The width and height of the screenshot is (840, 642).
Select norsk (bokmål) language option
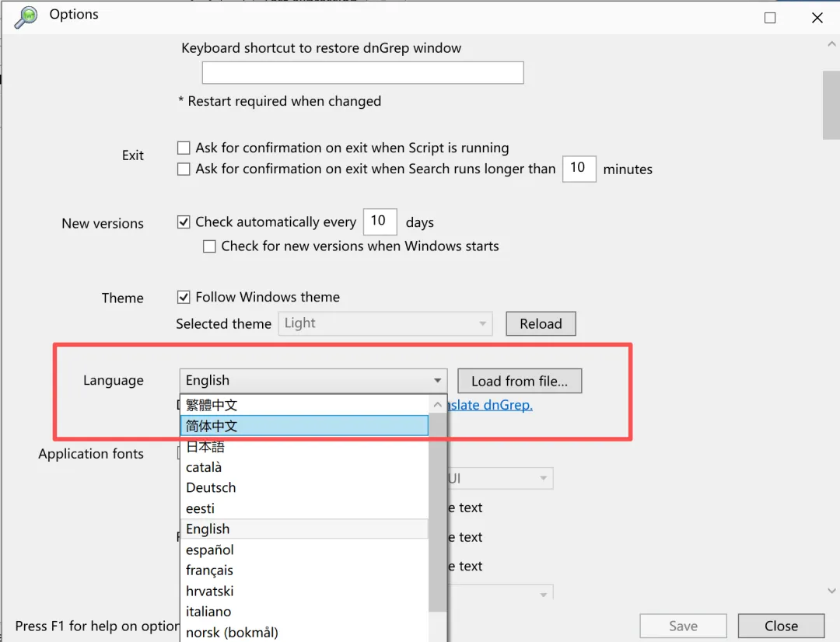coord(304,633)
